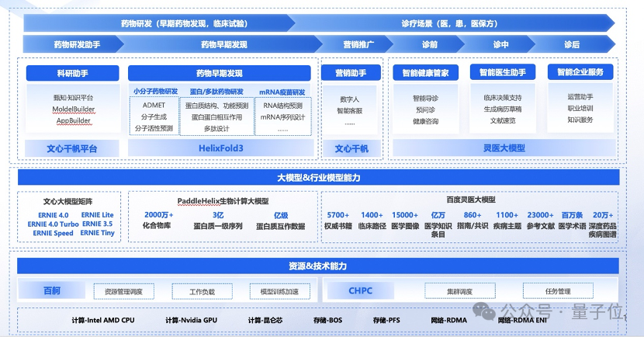644x337 pixels.
Task: Click the 灵医大模型 platform bar
Action: (x=504, y=148)
